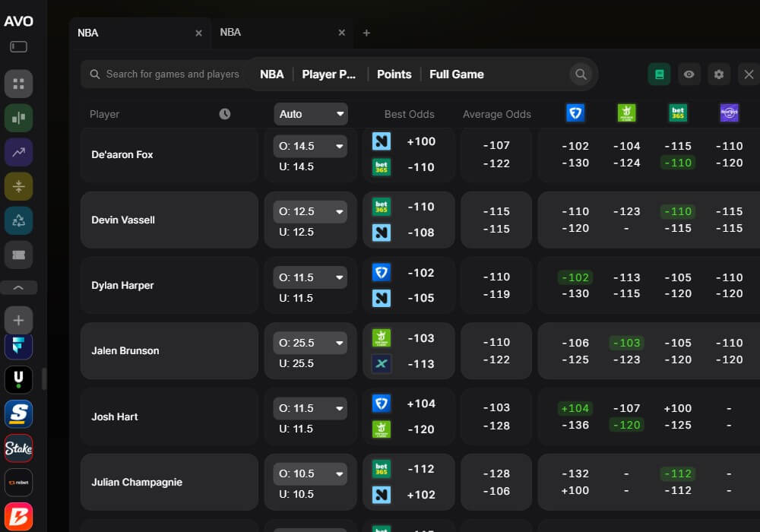760x532 pixels.
Task: Toggle the sidebar collapse icon under AVO
Action: coord(18,46)
